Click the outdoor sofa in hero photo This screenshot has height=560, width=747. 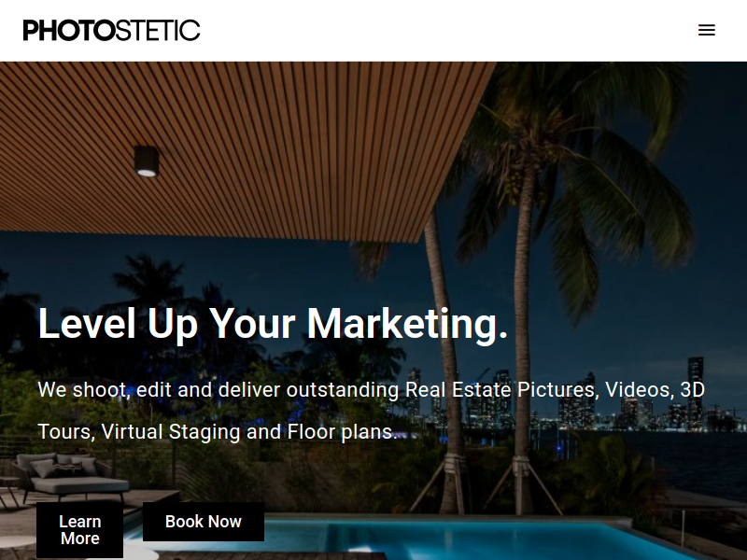click(72, 474)
